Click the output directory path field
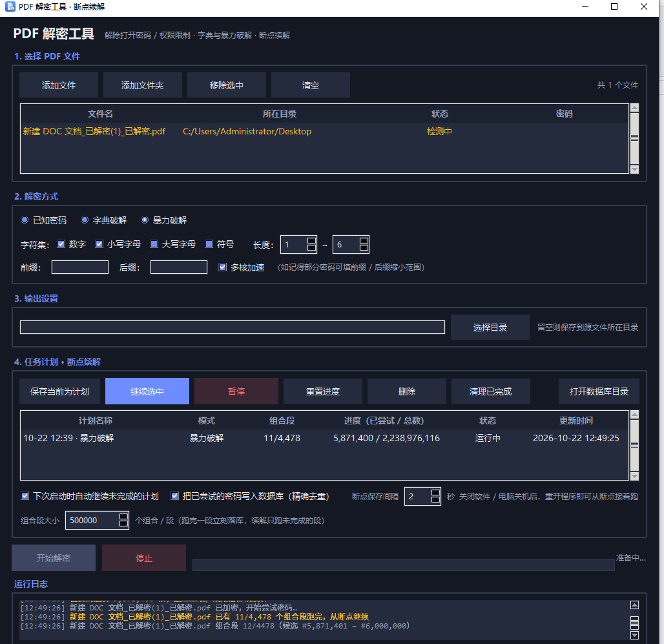The width and height of the screenshot is (664, 644). (x=233, y=327)
